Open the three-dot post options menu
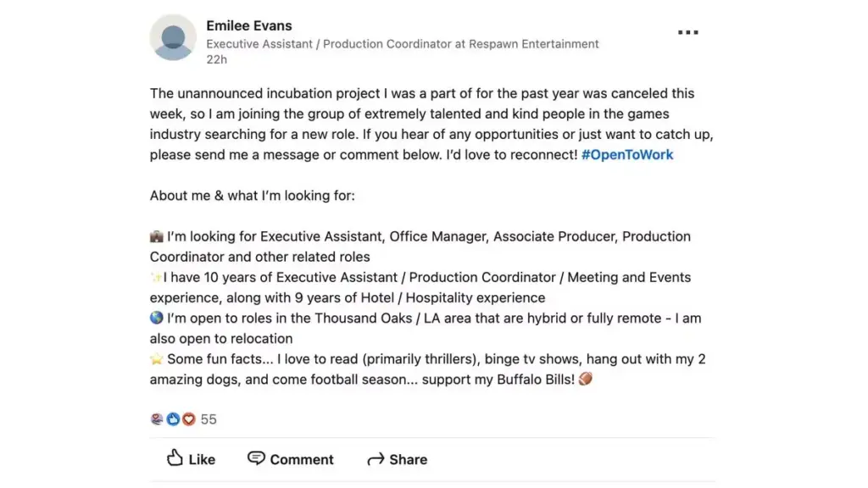Screen dimensions: 868x488 688,33
